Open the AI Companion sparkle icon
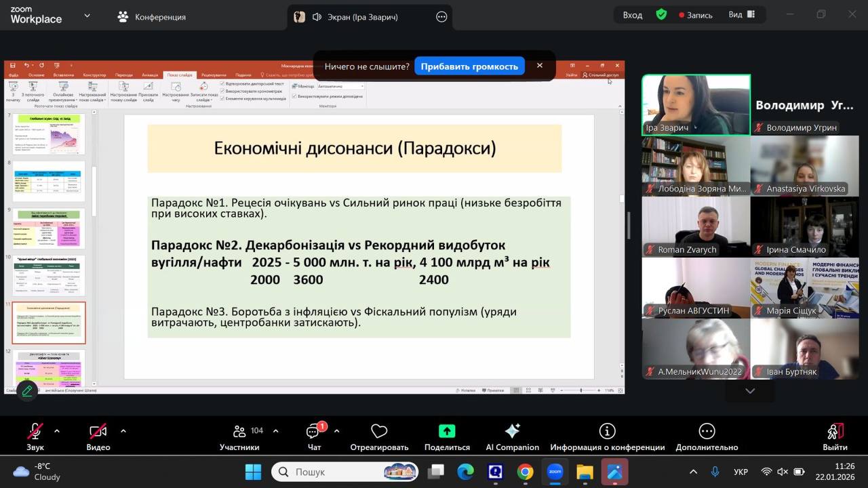 click(512, 432)
